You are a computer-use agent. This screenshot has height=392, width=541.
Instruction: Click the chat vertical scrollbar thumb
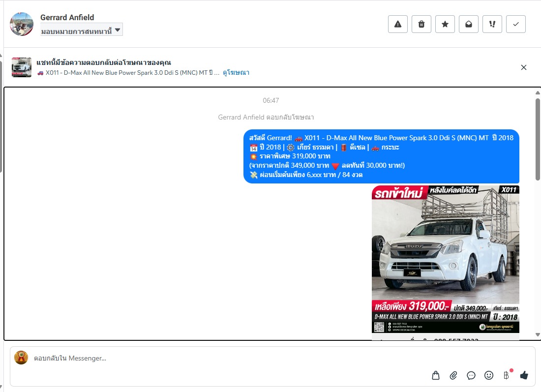coord(538,139)
